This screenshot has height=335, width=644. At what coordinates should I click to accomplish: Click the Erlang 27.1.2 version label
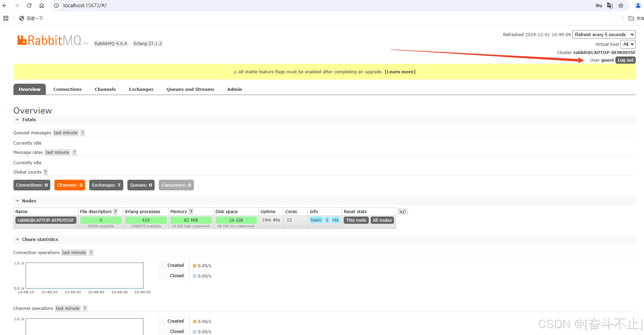(148, 44)
